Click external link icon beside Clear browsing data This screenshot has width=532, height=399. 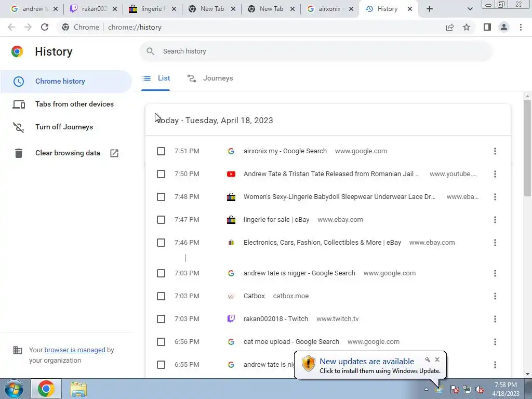click(114, 153)
